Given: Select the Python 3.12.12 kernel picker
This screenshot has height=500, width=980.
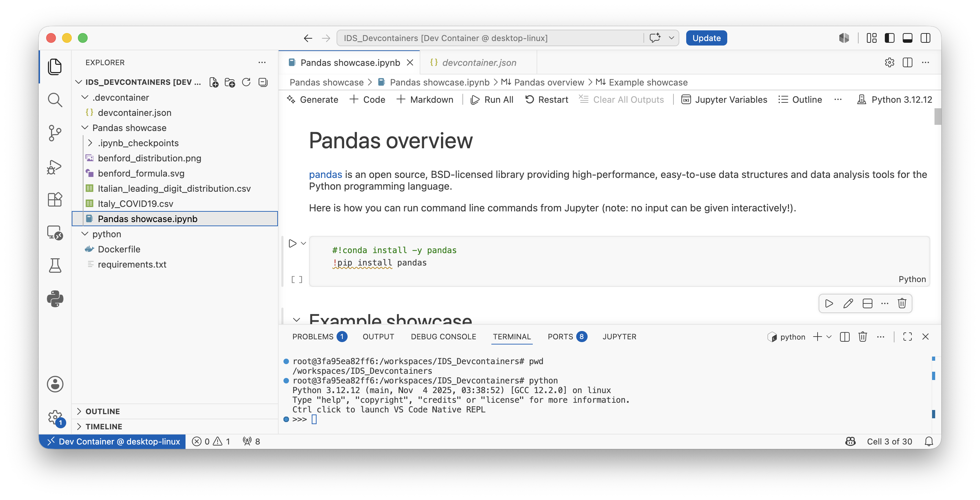Looking at the screenshot, I should pos(894,100).
